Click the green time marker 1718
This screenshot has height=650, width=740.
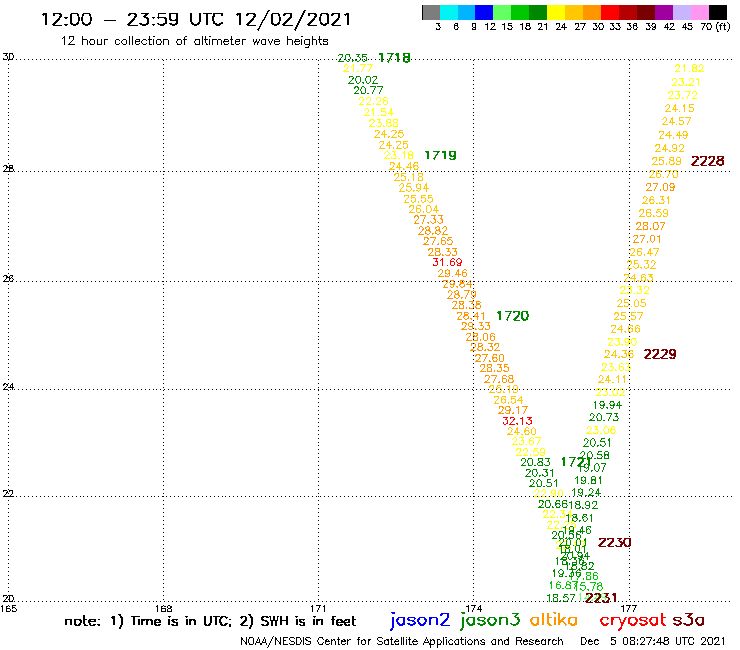(395, 58)
